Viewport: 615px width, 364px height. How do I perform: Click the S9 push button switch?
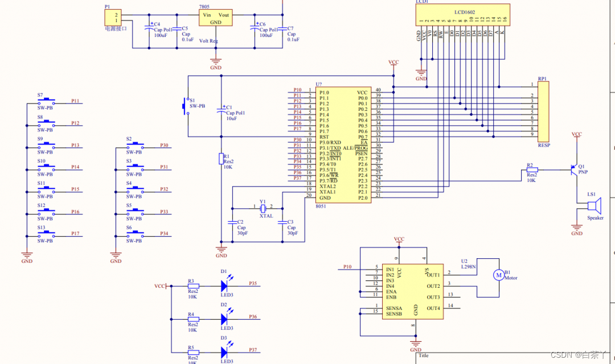[46, 146]
